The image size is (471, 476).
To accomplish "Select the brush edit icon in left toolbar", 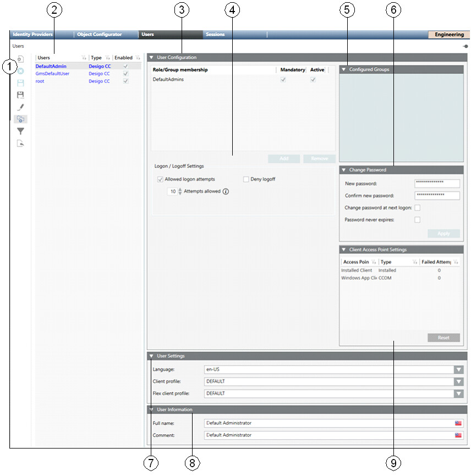I will pos(20,107).
